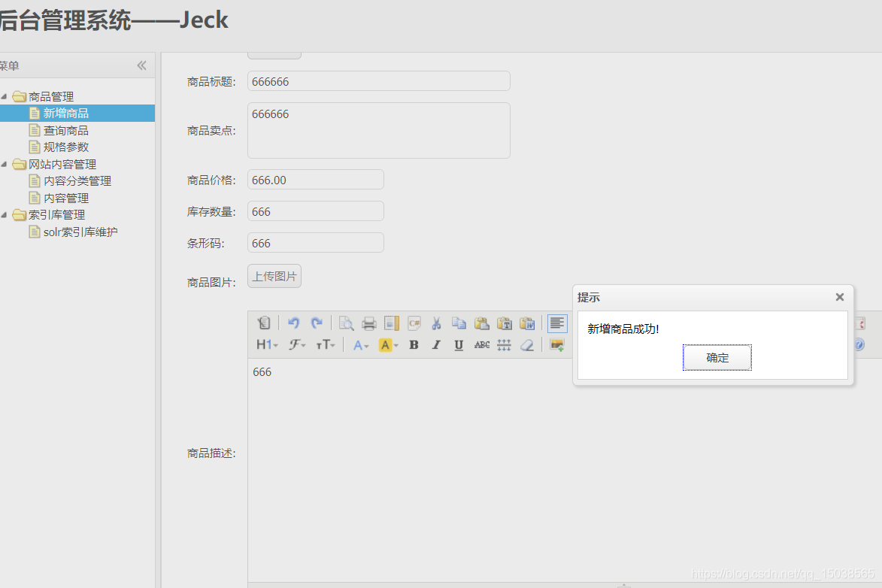This screenshot has width=882, height=588.
Task: Open line height setting icon
Action: pyautogui.click(x=504, y=345)
